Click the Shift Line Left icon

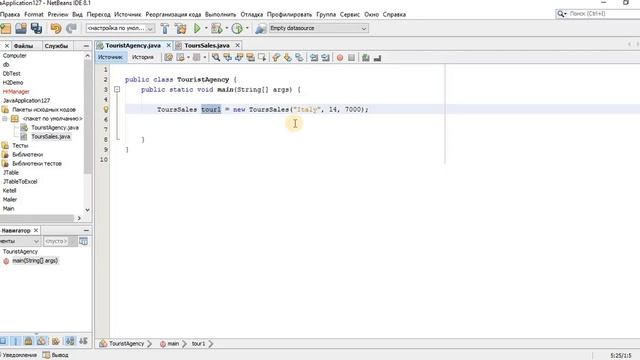pos(314,58)
